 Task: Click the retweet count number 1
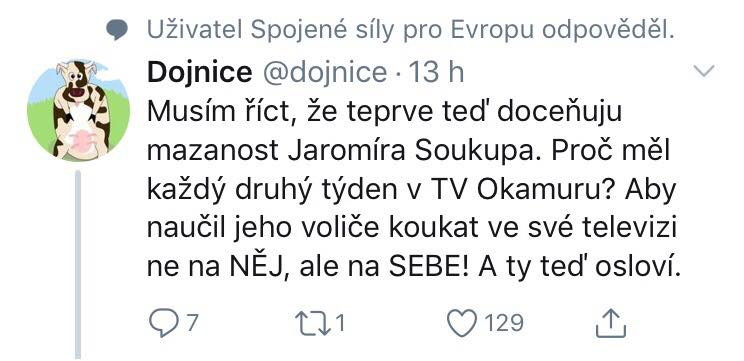click(340, 324)
